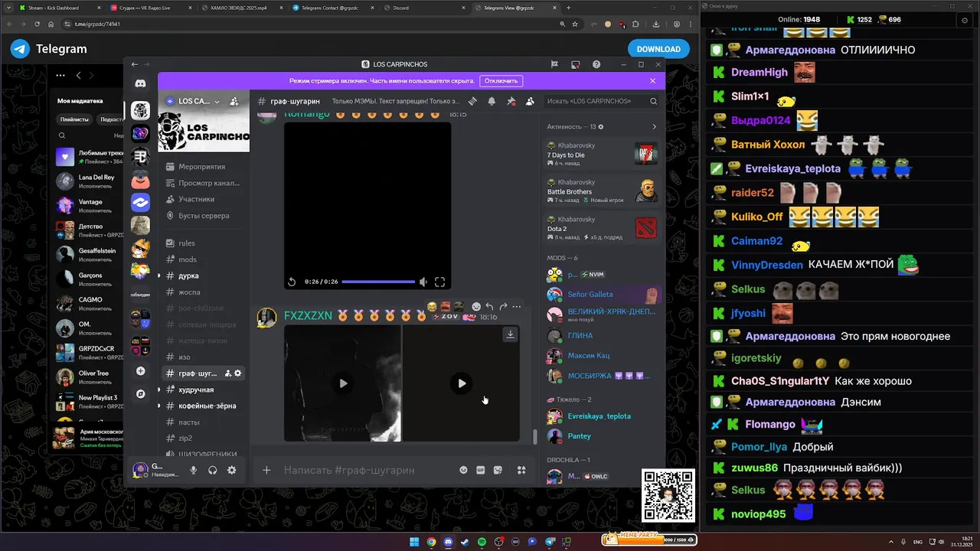Seek on the video progress bar
This screenshot has height=551, width=980.
378,282
